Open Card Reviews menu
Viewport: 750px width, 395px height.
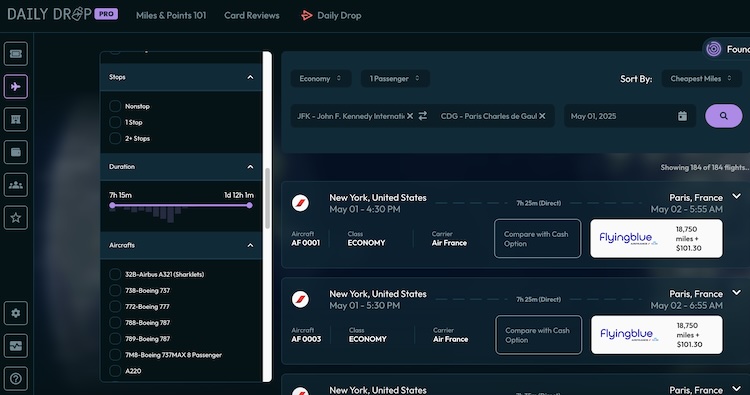[x=252, y=15]
